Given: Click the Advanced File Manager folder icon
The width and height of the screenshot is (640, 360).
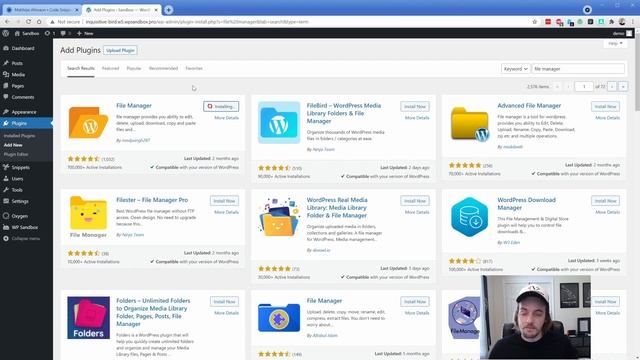Looking at the screenshot, I should 469,123.
